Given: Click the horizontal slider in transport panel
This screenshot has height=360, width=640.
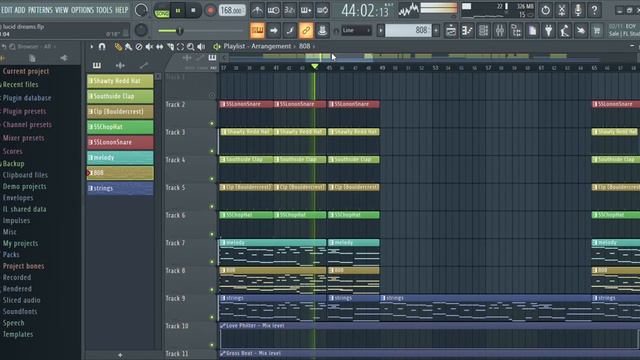Looking at the screenshot, I should tap(200, 31).
